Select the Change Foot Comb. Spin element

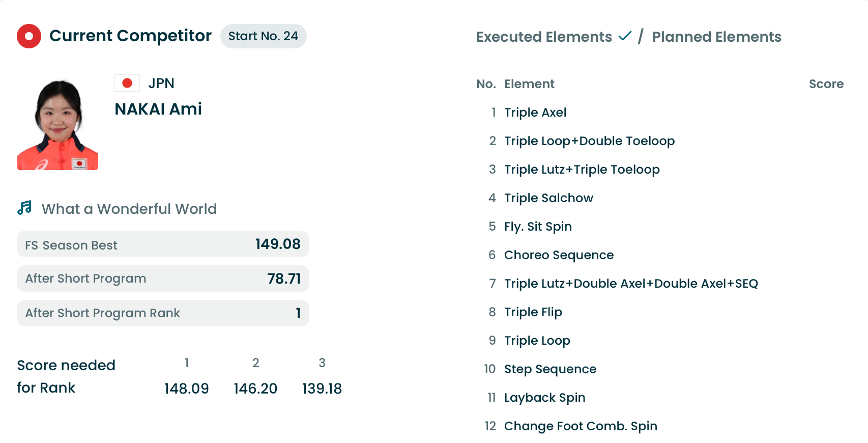click(581, 426)
